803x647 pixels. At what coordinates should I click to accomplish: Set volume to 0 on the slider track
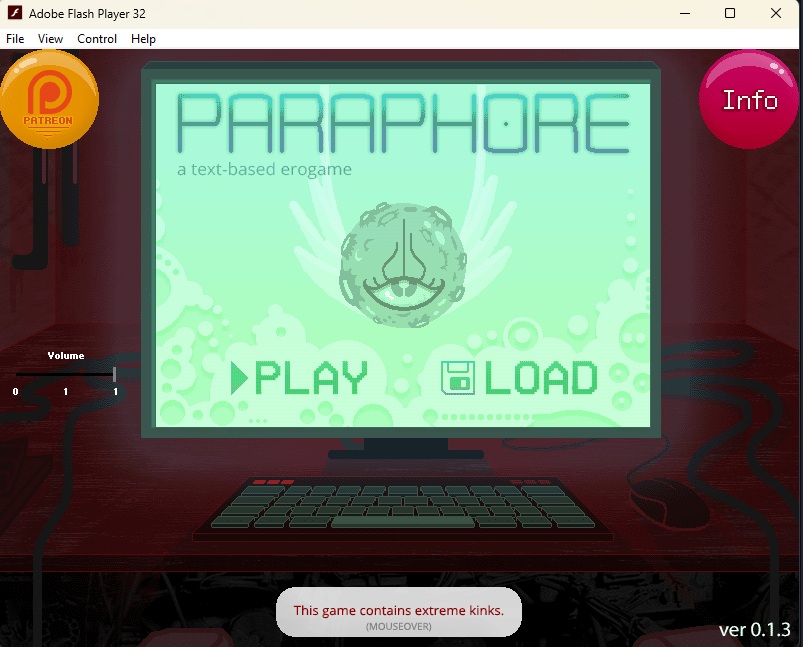click(16, 374)
